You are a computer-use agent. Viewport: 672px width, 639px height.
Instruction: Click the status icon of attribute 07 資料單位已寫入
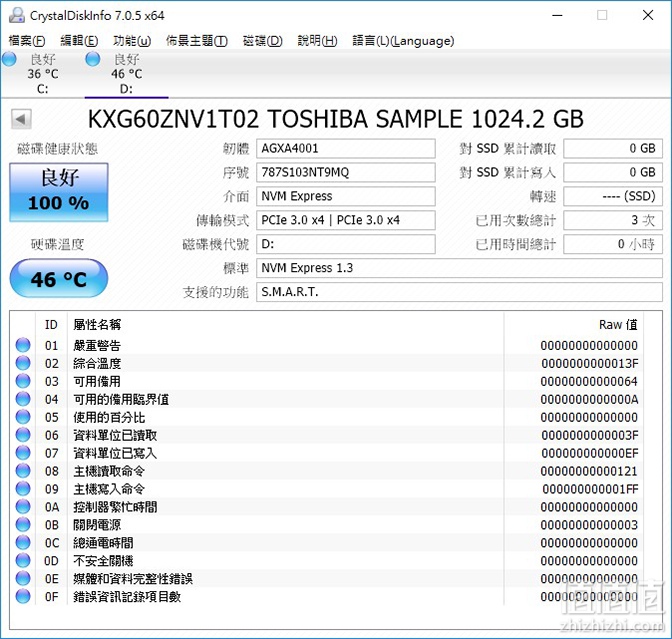tap(23, 453)
